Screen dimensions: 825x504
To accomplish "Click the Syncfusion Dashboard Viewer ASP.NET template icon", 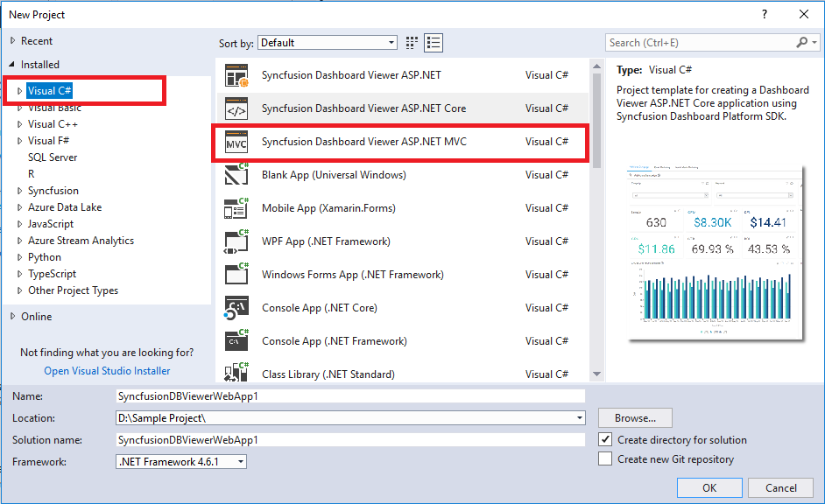I will [236, 75].
